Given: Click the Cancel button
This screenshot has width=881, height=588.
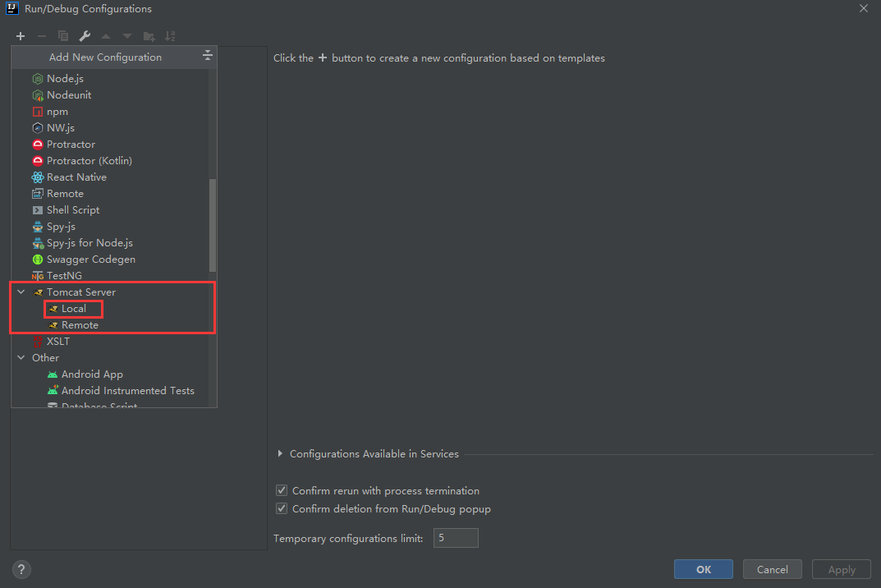Looking at the screenshot, I should coord(773,569).
